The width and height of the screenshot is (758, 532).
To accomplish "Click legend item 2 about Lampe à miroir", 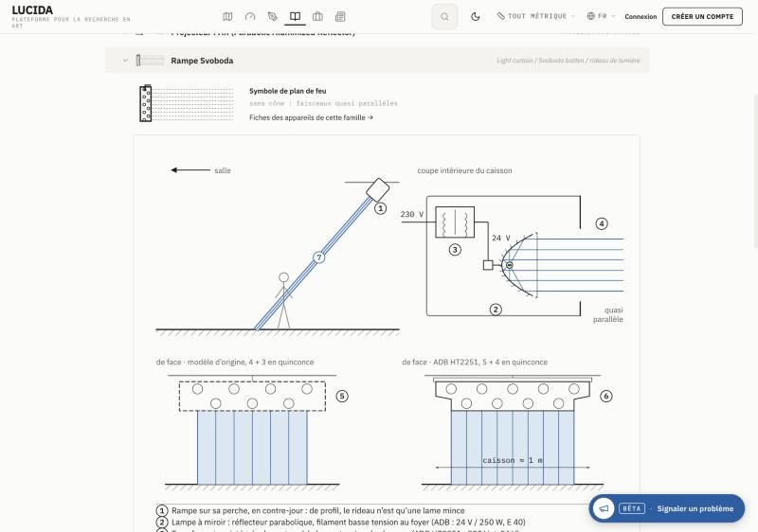I will pyautogui.click(x=340, y=522).
